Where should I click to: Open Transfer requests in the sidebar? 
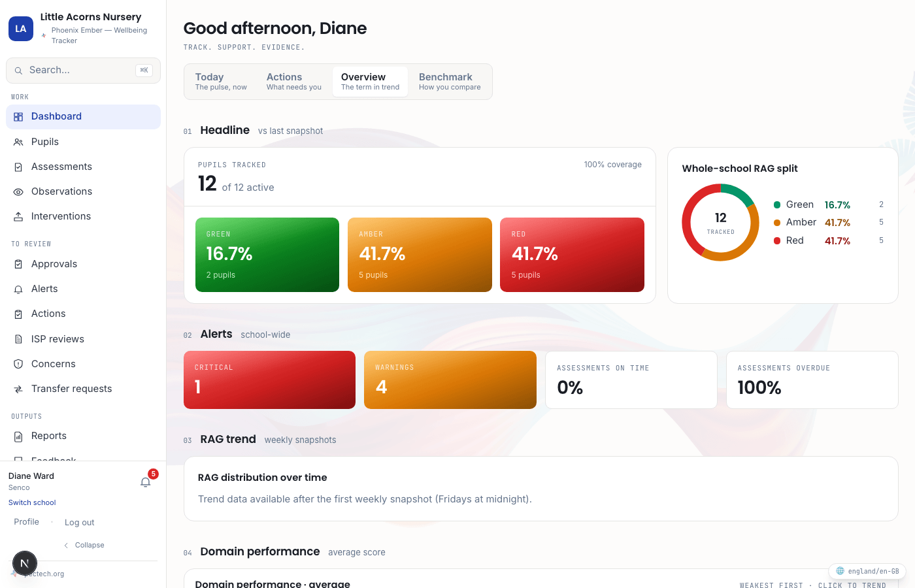pos(83,389)
